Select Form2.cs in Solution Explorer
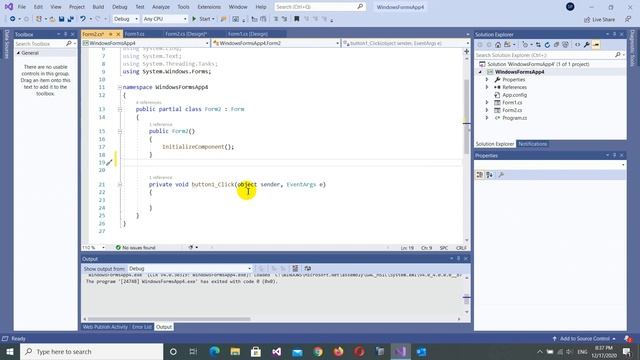Screen dimensions: 640x360 [512, 110]
